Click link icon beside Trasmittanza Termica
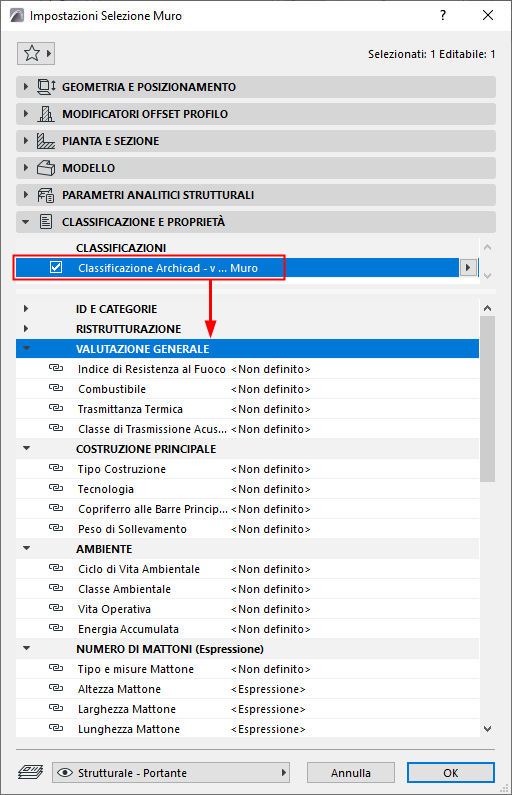Image resolution: width=512 pixels, height=795 pixels. tap(56, 408)
